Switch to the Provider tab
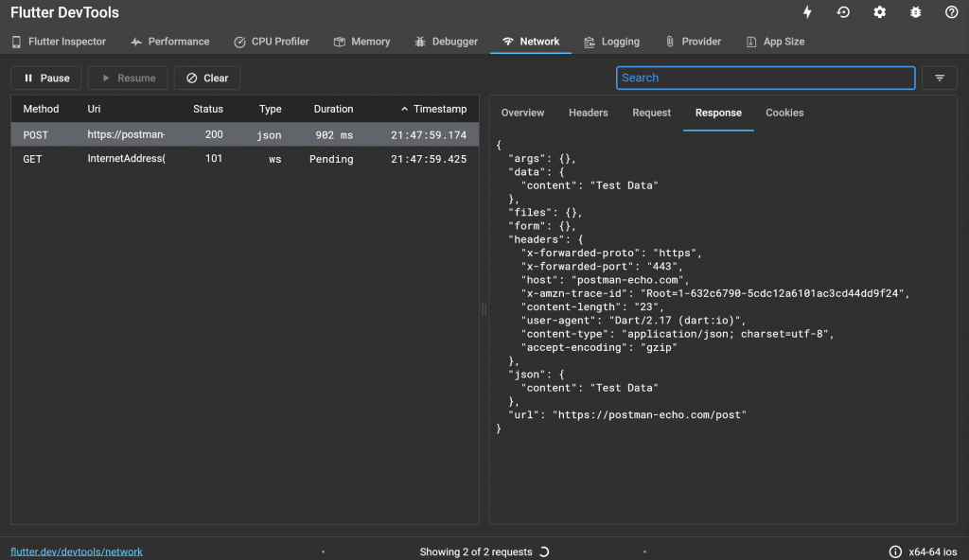Image resolution: width=969 pixels, height=560 pixels. tap(693, 42)
